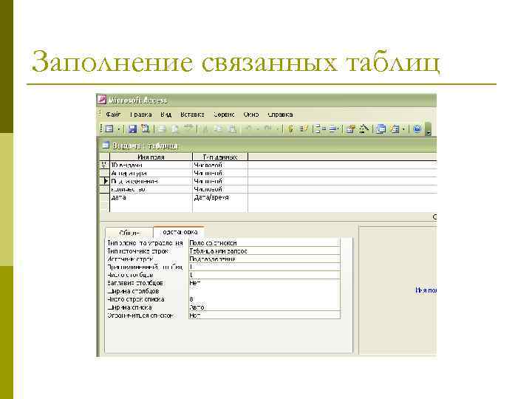
Task: Click the Redo arrow icon
Action: coord(268,129)
